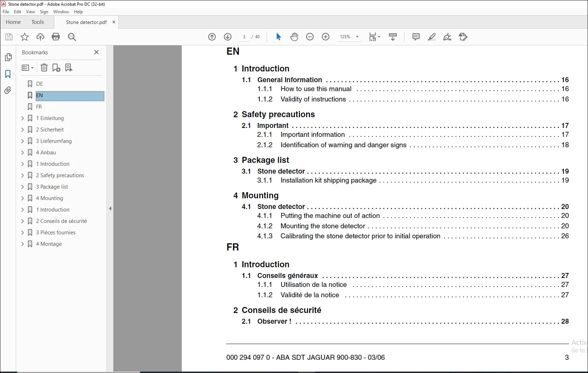Expand the 3 Lieferumfang bookmark
588x373 pixels.
click(23, 141)
